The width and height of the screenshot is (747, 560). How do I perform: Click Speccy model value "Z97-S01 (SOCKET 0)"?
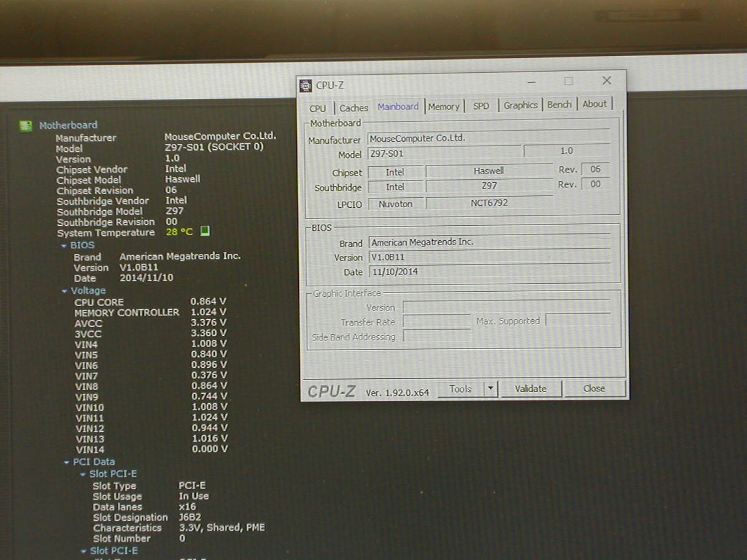(214, 147)
